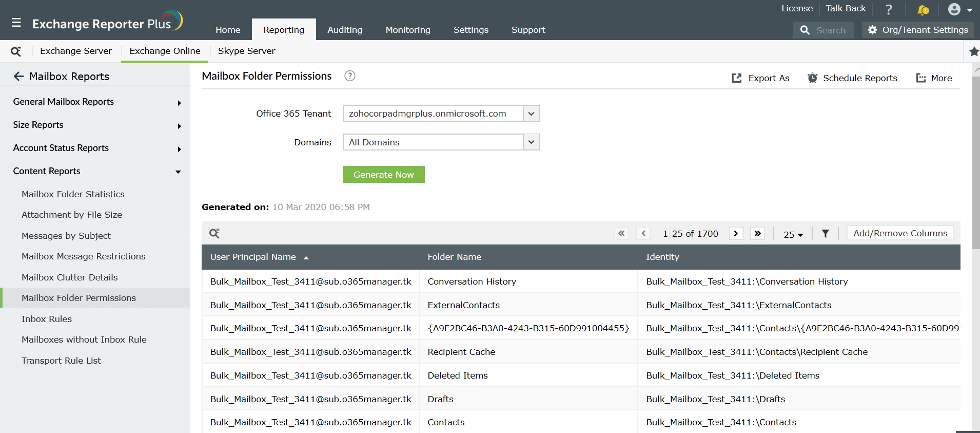980x433 pixels.
Task: Go to the previous page of results
Action: pyautogui.click(x=643, y=233)
